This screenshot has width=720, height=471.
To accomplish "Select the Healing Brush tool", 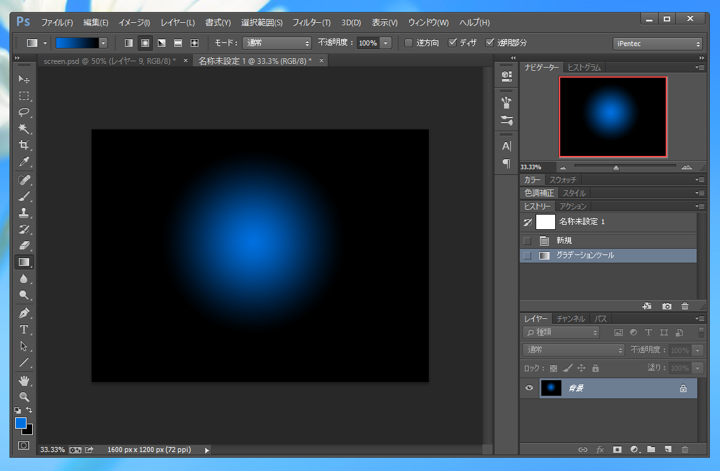I will tap(24, 180).
